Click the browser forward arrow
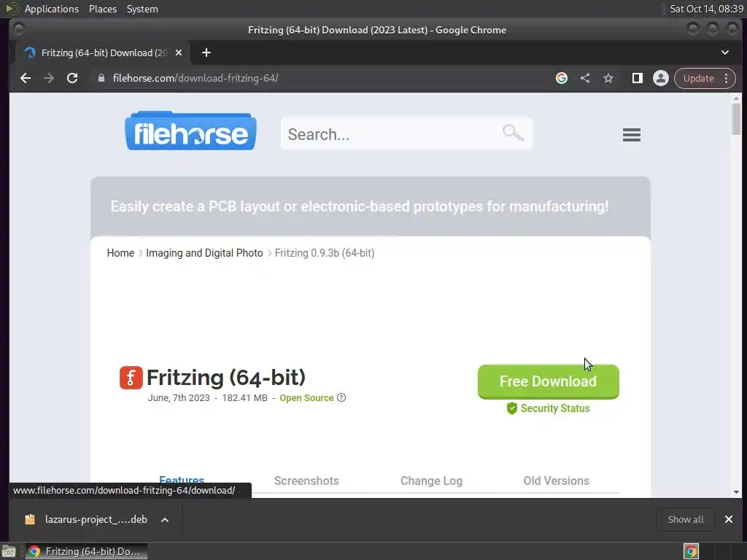747x560 pixels. point(49,79)
